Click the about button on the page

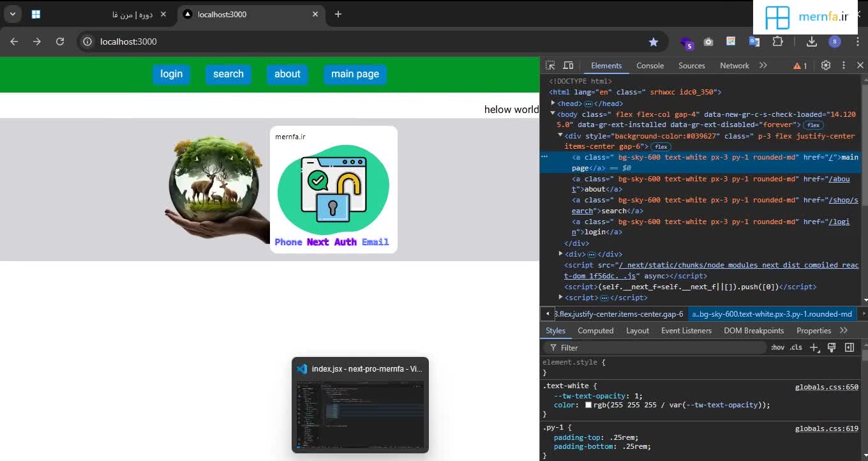tap(287, 74)
